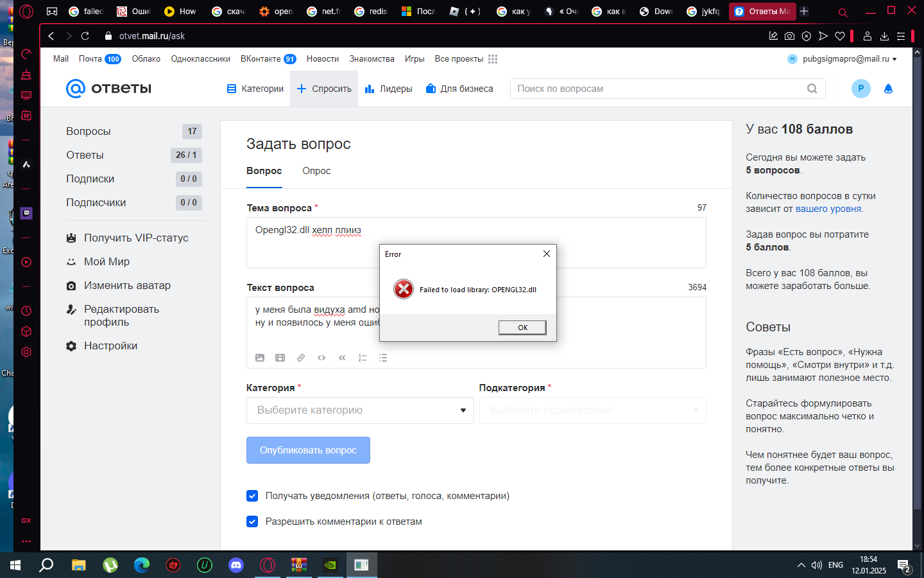The width and height of the screenshot is (924, 578).
Task: Open Discord from Windows taskbar
Action: (x=236, y=565)
